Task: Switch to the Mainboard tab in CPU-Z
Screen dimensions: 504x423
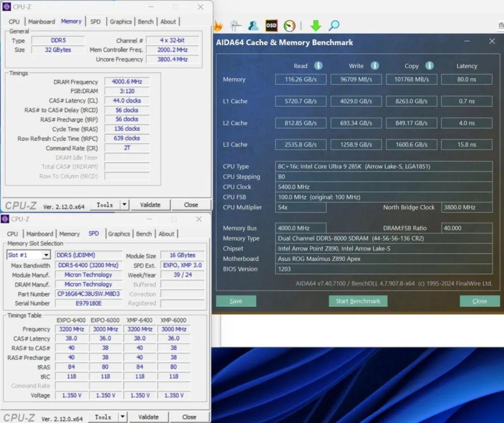Action: click(42, 21)
